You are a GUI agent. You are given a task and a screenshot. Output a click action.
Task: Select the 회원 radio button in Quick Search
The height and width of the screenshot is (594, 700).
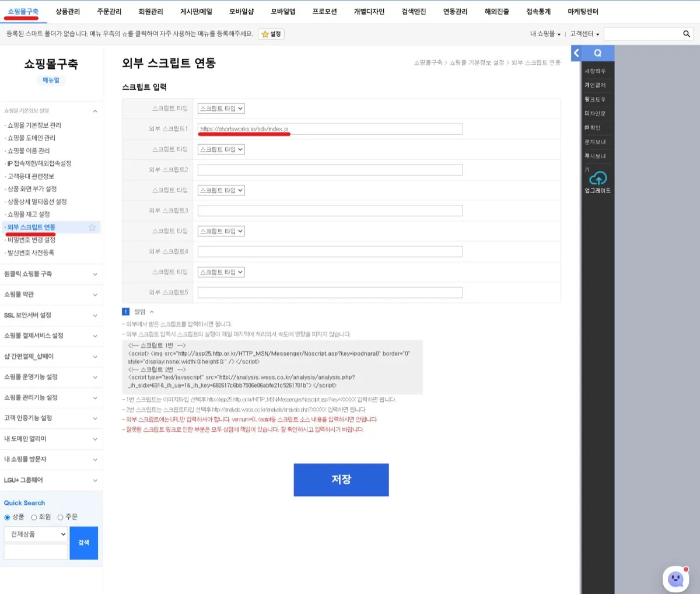(34, 517)
